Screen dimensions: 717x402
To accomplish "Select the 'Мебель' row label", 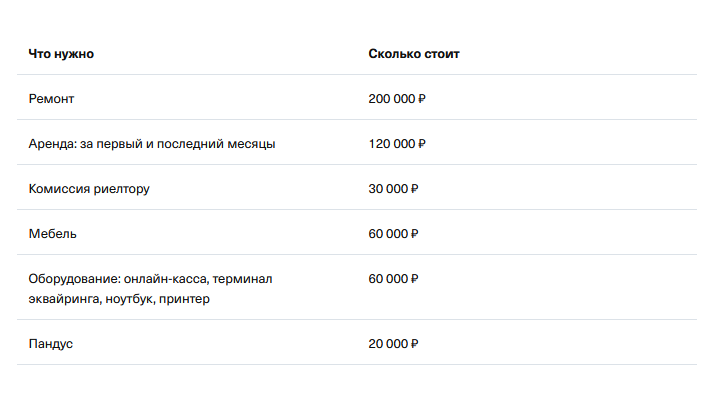I will click(x=53, y=234).
